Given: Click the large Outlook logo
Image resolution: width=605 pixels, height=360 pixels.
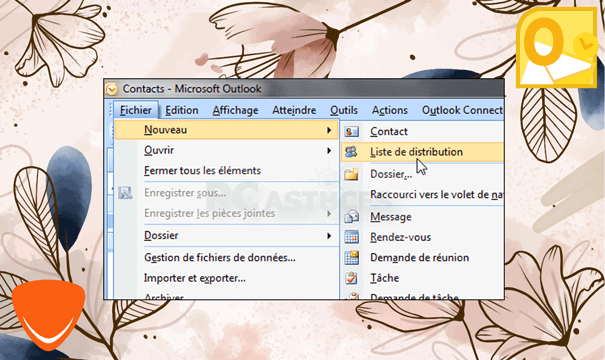Looking at the screenshot, I should click(557, 47).
